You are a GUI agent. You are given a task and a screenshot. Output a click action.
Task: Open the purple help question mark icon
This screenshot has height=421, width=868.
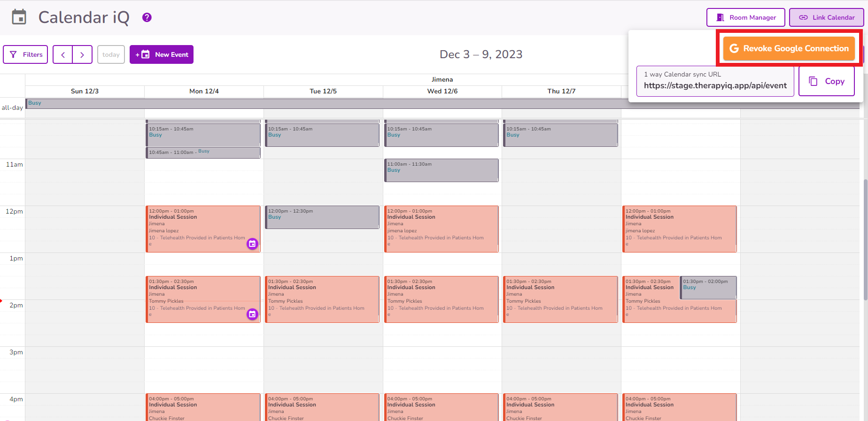pyautogui.click(x=146, y=17)
